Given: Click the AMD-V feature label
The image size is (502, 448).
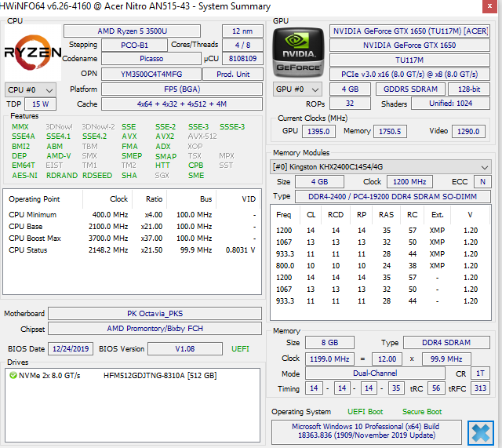Looking at the screenshot, I should point(59,156).
